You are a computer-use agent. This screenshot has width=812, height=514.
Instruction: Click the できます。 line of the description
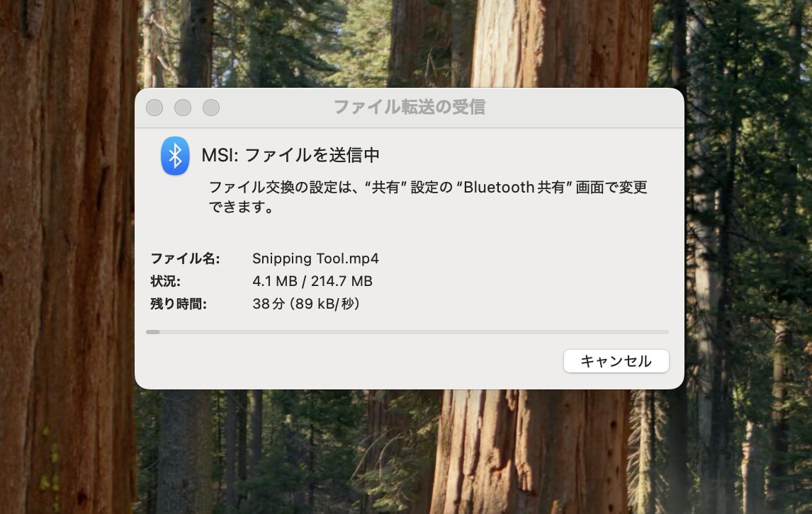coord(242,207)
